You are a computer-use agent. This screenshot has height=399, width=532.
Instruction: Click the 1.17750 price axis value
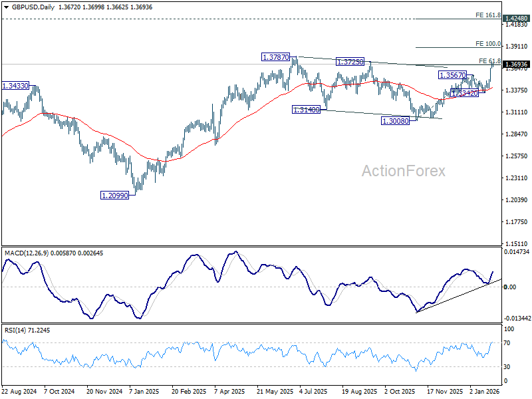pos(517,222)
